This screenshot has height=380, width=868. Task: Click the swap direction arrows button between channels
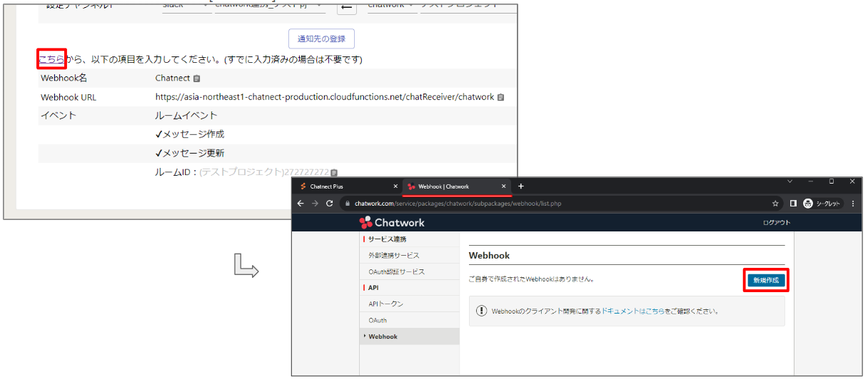click(x=346, y=6)
